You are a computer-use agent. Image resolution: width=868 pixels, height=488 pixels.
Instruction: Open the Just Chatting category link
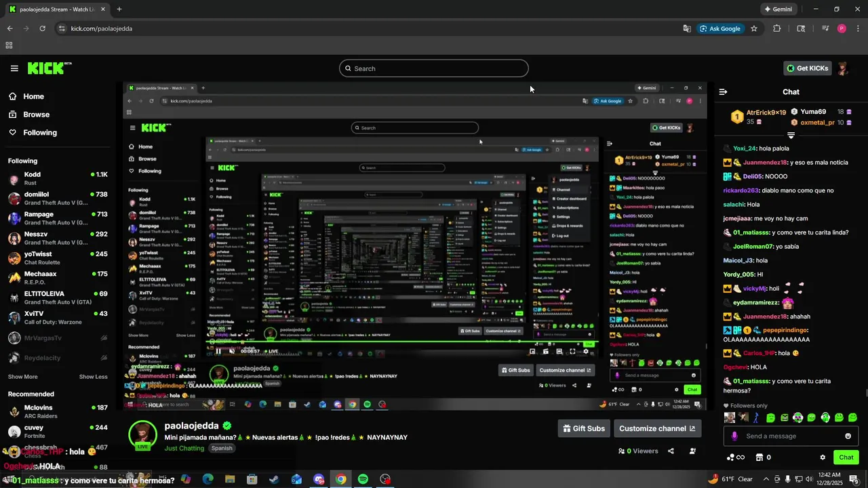pyautogui.click(x=184, y=448)
